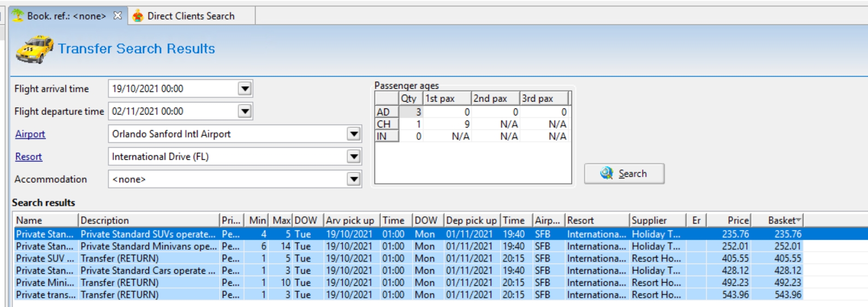868x307 pixels.
Task: Select the IN quantity cell showing 0
Action: (x=411, y=136)
